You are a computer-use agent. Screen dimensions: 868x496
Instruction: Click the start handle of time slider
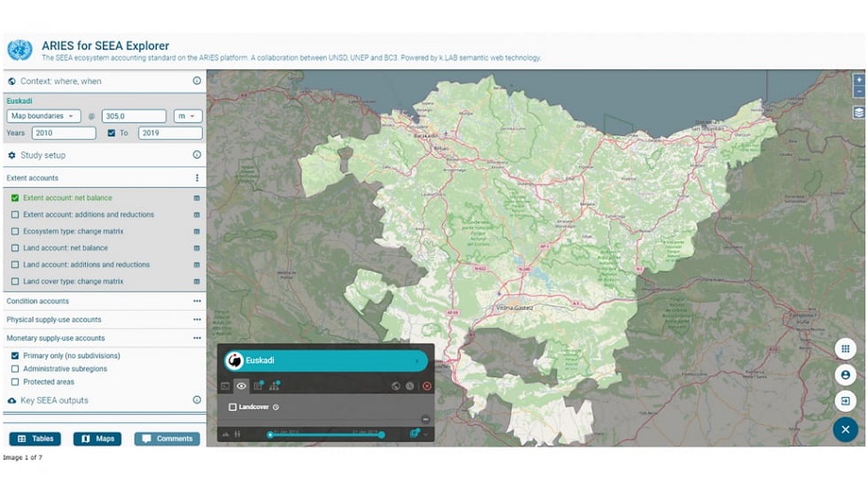[270, 435]
